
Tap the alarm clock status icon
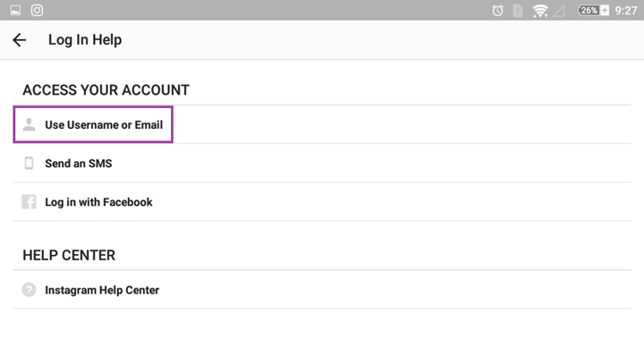tap(498, 10)
